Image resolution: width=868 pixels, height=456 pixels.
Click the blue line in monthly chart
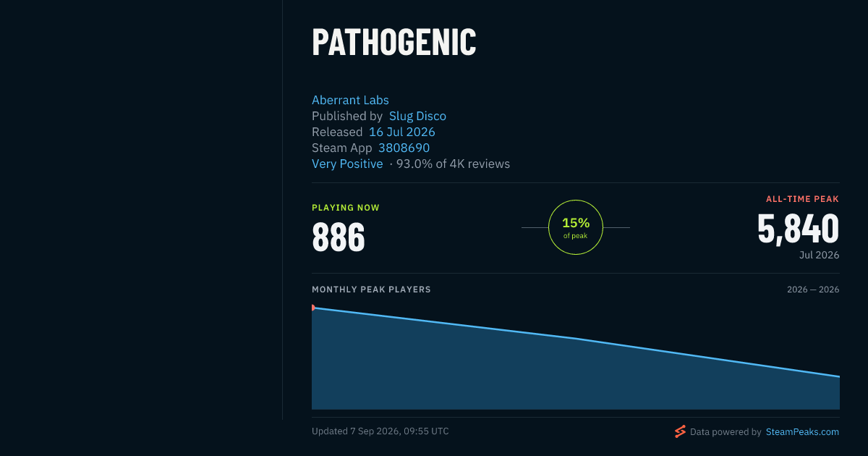pos(576,338)
